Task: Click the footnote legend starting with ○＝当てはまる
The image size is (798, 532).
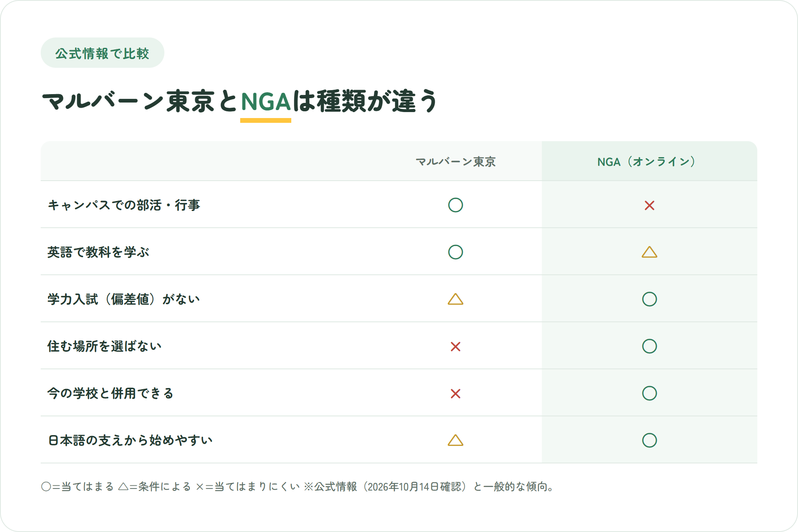Action: [298, 487]
